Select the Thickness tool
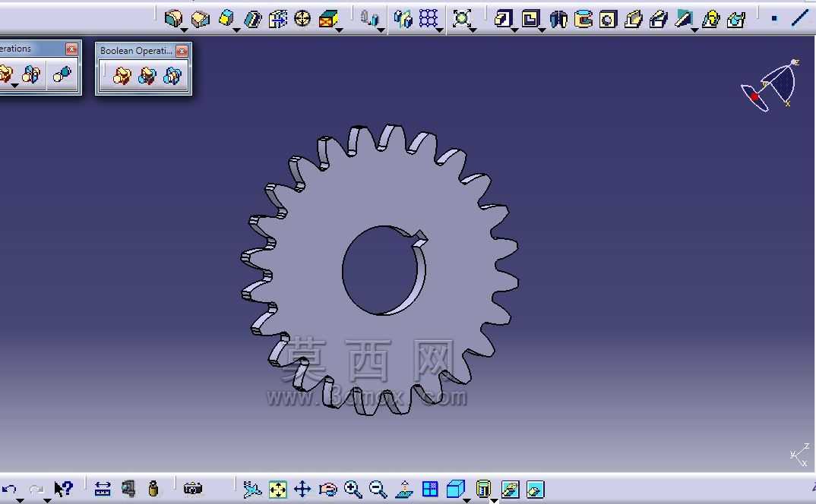 [x=278, y=19]
